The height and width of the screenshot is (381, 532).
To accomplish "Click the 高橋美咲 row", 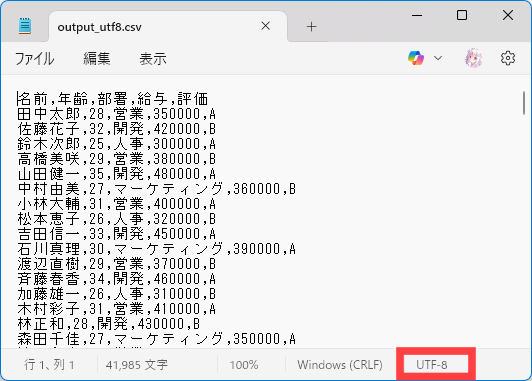I will tap(117, 158).
